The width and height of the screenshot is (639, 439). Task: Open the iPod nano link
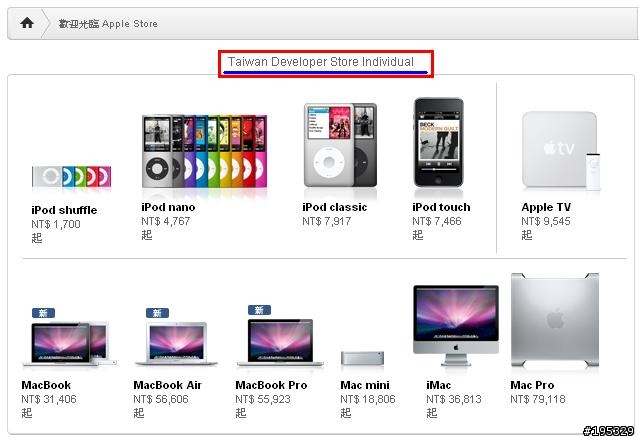point(168,207)
